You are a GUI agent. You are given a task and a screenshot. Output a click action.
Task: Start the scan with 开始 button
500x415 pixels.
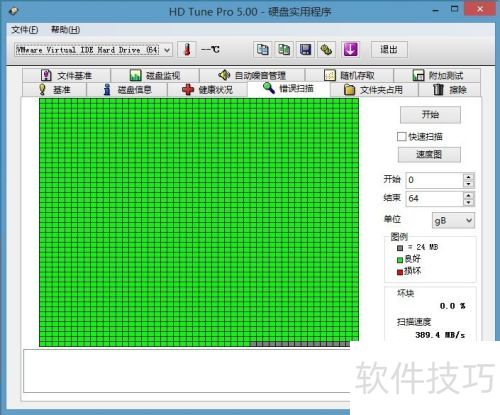[x=430, y=115]
